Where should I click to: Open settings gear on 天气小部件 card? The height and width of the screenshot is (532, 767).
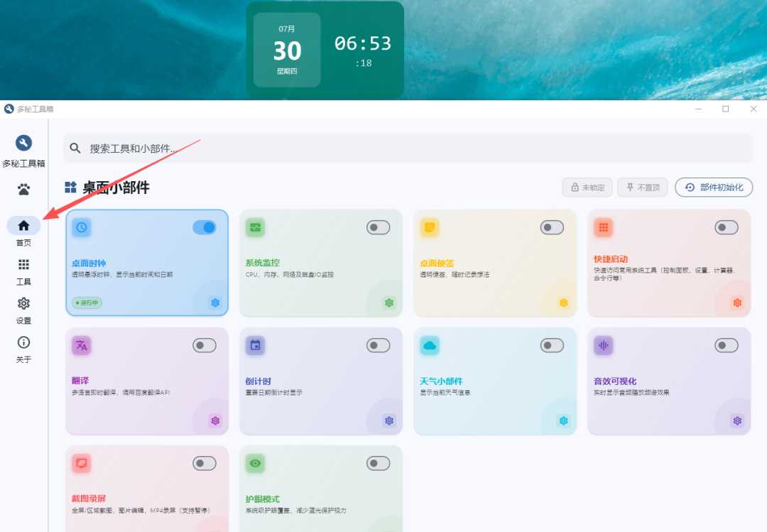pos(563,420)
